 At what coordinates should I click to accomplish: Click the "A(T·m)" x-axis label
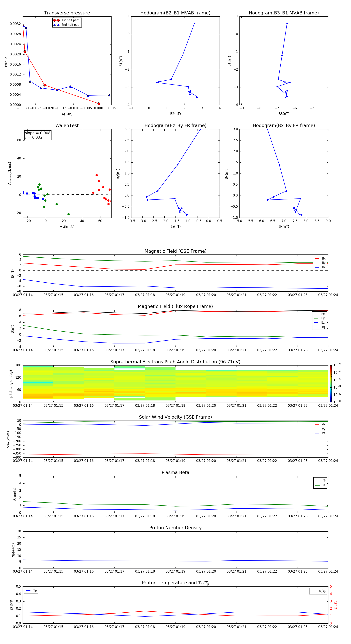(67, 114)
